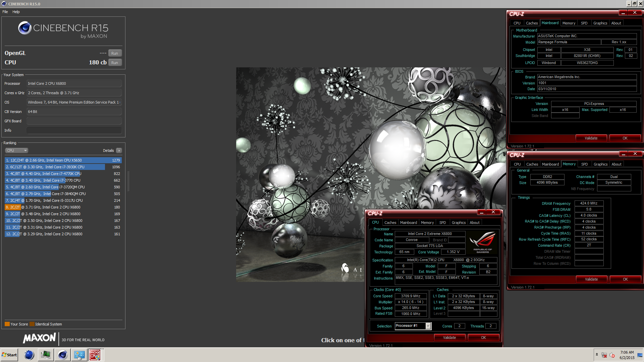Show hidden tray icons chevron
The height and width of the screenshot is (362, 644).
coord(597,355)
